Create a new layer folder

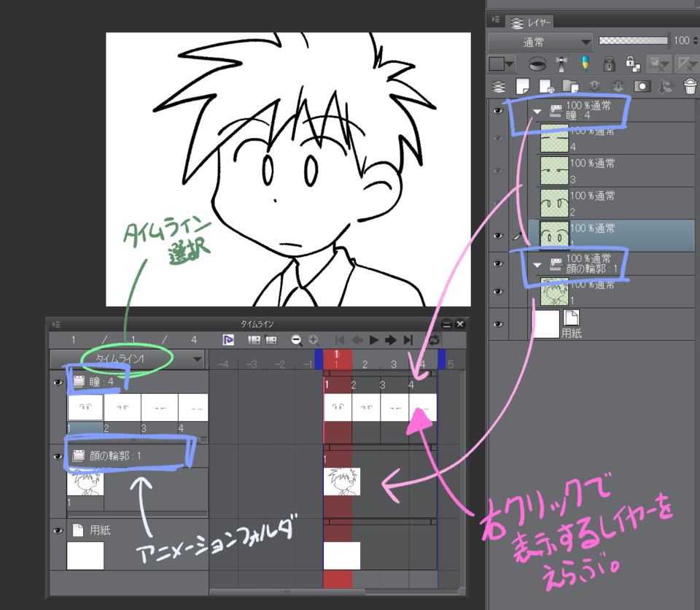(x=571, y=86)
